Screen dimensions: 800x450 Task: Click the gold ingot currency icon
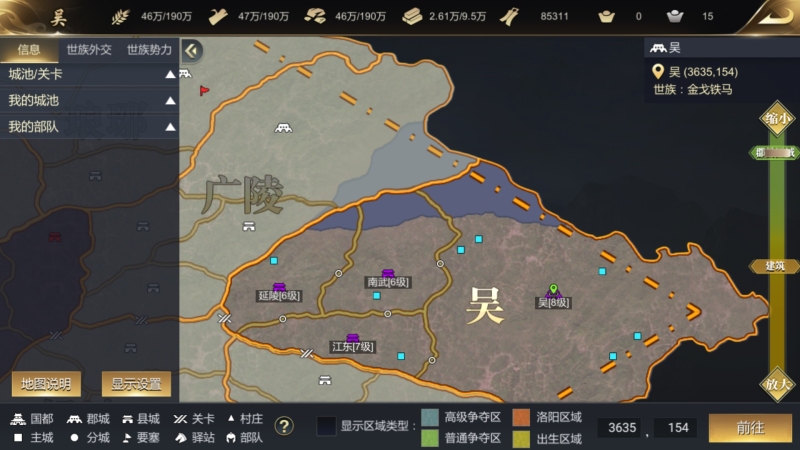[606, 17]
